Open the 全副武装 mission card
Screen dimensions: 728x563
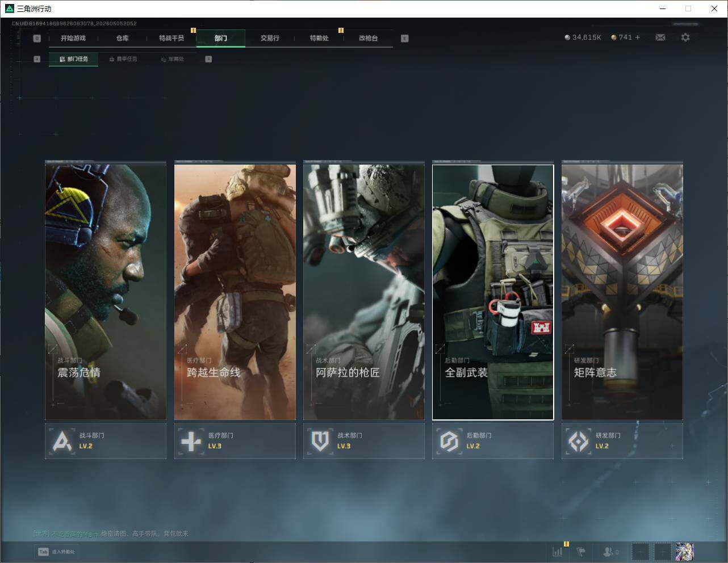click(x=493, y=292)
